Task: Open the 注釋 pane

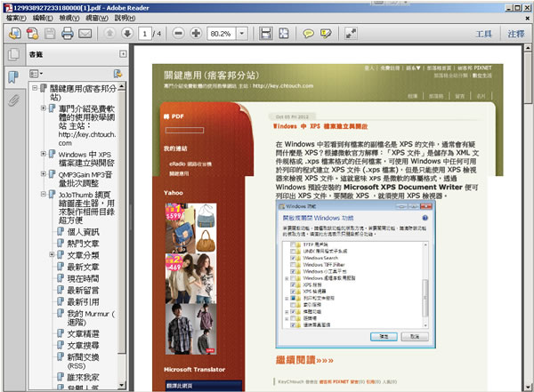Action: 516,34
